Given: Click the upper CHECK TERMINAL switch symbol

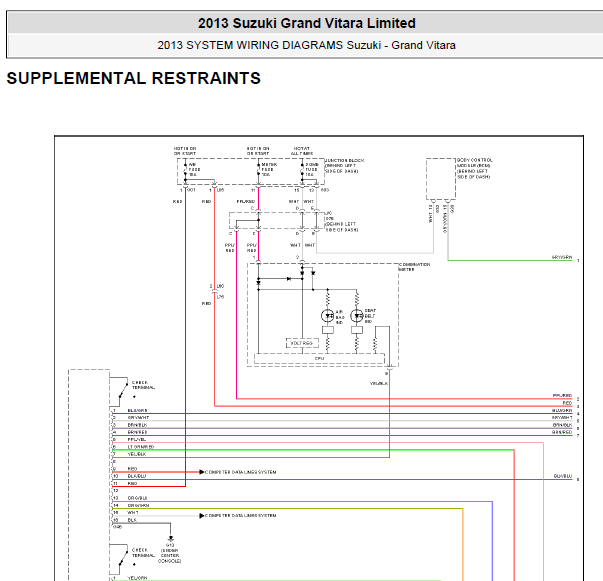Looking at the screenshot, I should coord(119,391).
